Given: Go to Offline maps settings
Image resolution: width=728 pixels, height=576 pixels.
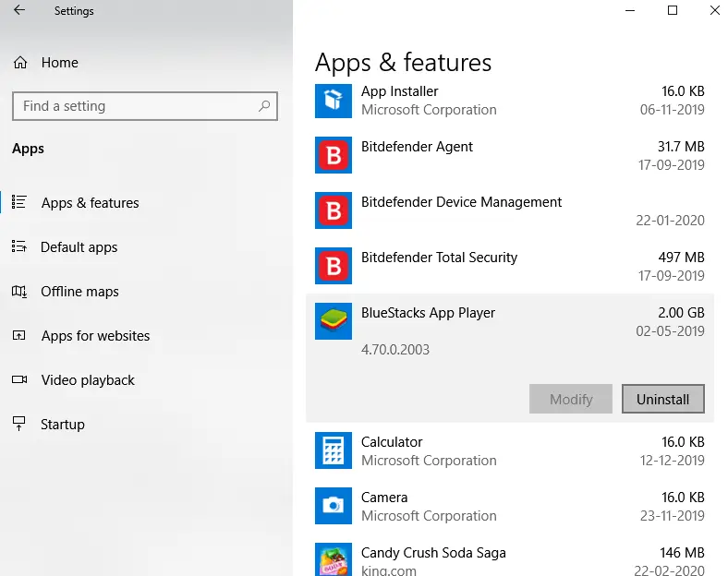Looking at the screenshot, I should (79, 292).
